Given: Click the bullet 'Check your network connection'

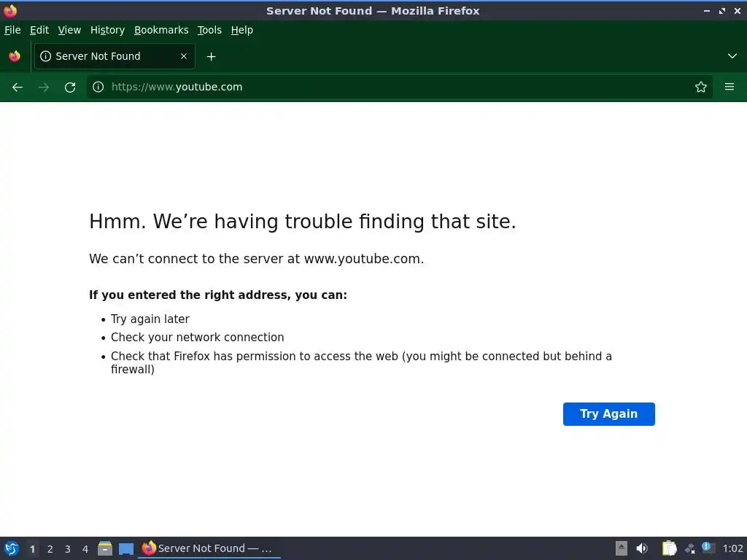Looking at the screenshot, I should (197, 337).
